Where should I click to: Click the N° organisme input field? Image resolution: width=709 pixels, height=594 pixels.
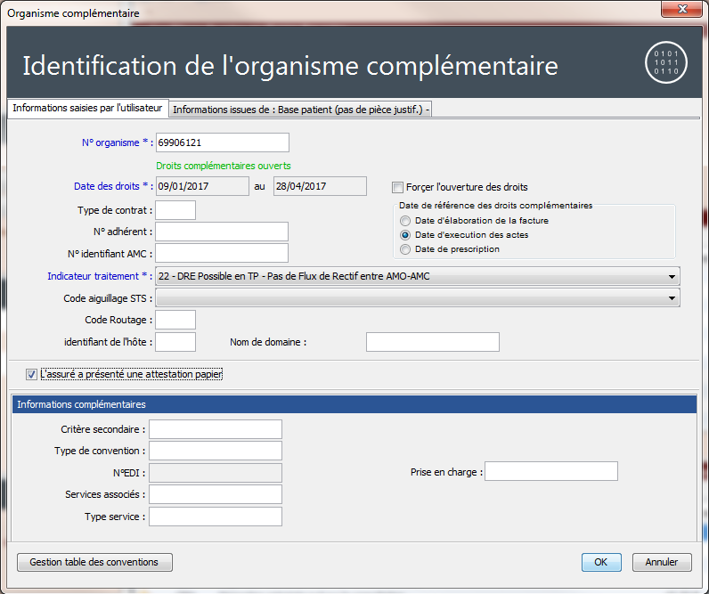(x=222, y=143)
